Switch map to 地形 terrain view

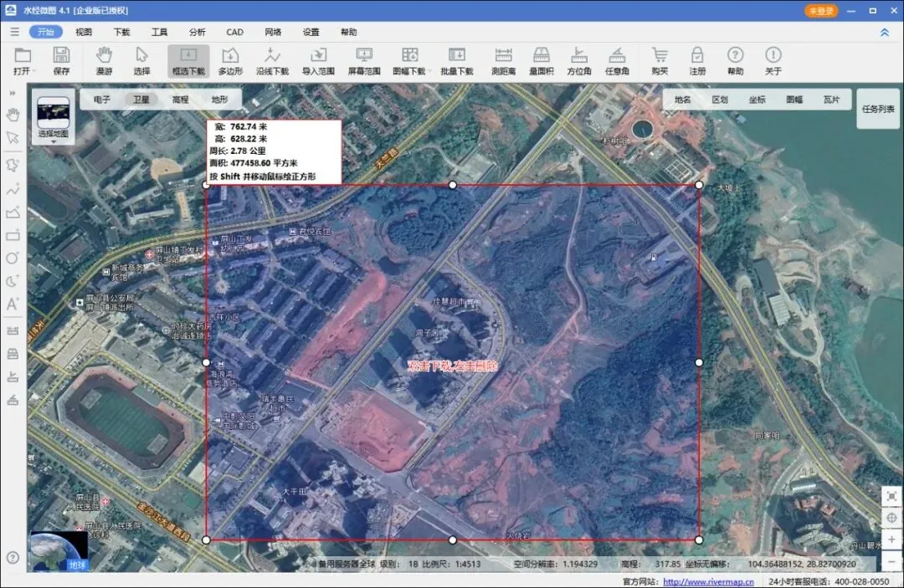[x=219, y=100]
